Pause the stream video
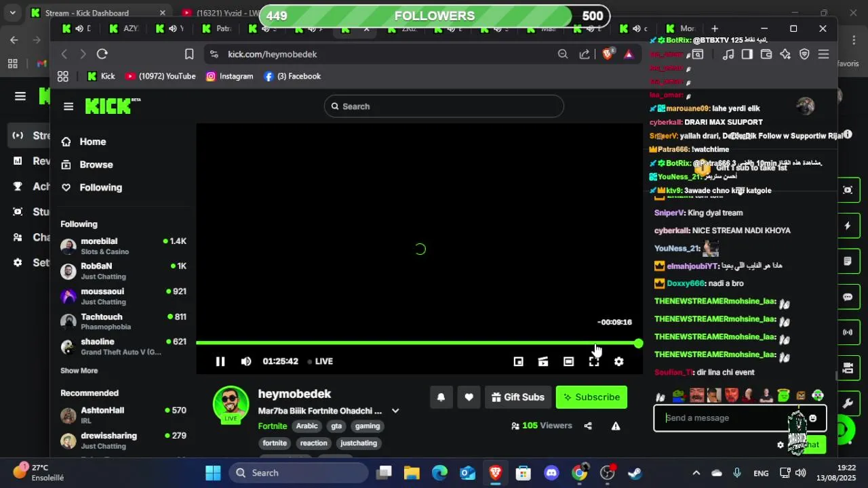 [x=220, y=361]
